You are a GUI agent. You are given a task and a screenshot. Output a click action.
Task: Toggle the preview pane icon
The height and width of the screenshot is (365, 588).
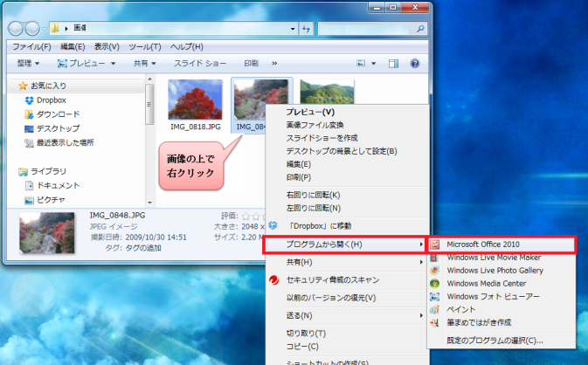click(x=393, y=64)
